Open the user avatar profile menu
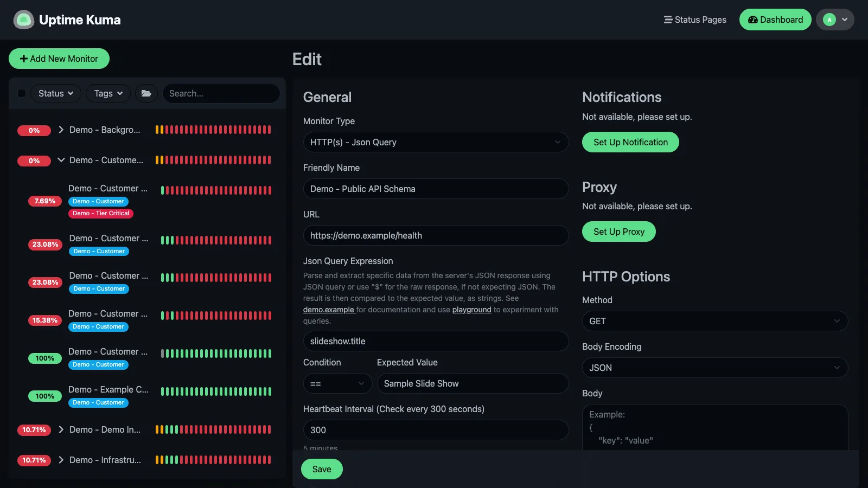 (x=835, y=20)
